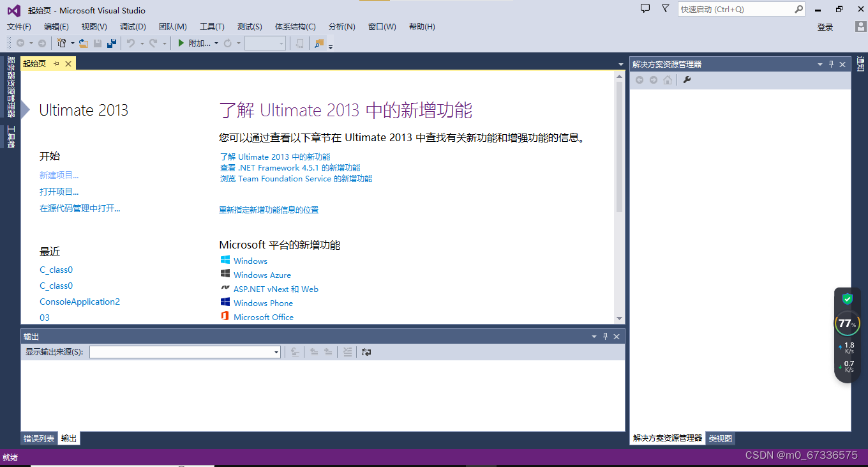868x467 pixels.
Task: Open the 显示输出来源 dropdown
Action: click(x=274, y=351)
